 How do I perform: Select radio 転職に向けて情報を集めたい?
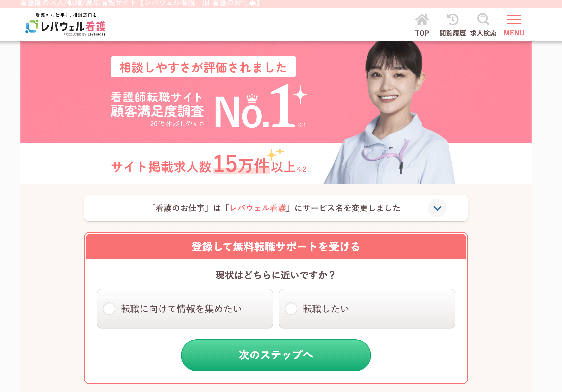click(x=109, y=309)
